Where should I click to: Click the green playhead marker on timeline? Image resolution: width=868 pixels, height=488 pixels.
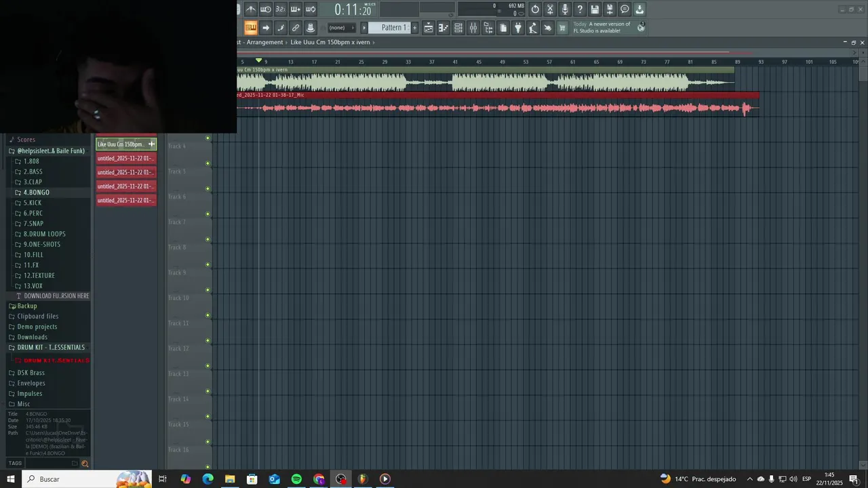click(258, 61)
